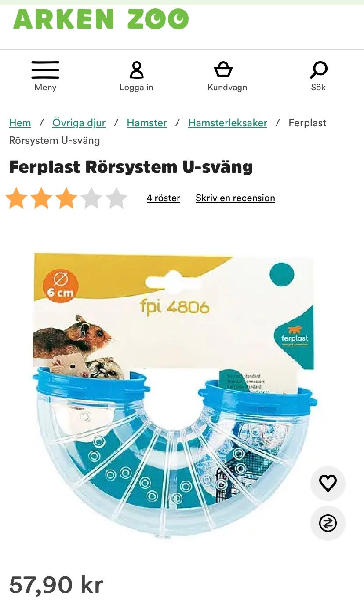Image resolution: width=364 pixels, height=609 pixels.
Task: Tap the Sök magnifier icon
Action: (x=319, y=70)
